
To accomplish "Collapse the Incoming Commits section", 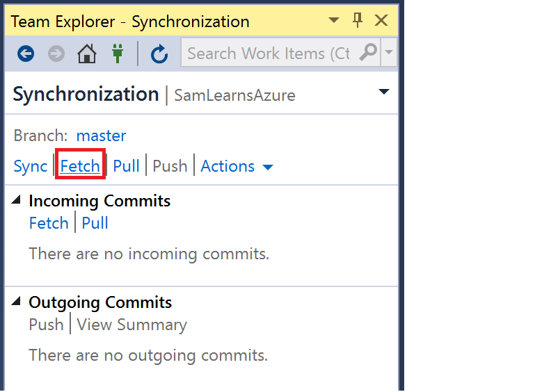I will [17, 201].
